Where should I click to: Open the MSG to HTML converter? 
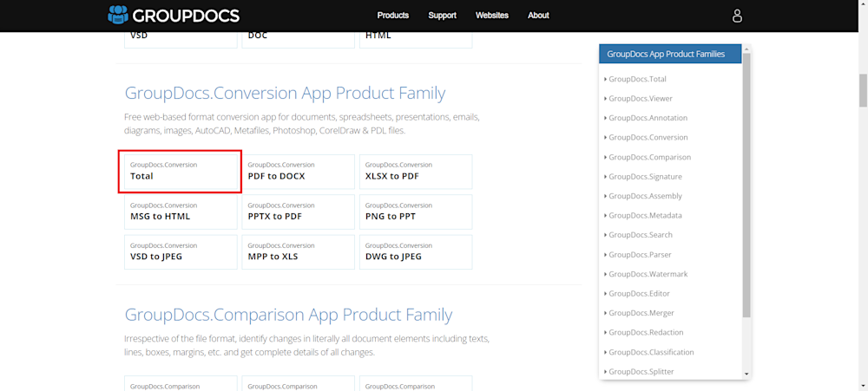(x=181, y=212)
